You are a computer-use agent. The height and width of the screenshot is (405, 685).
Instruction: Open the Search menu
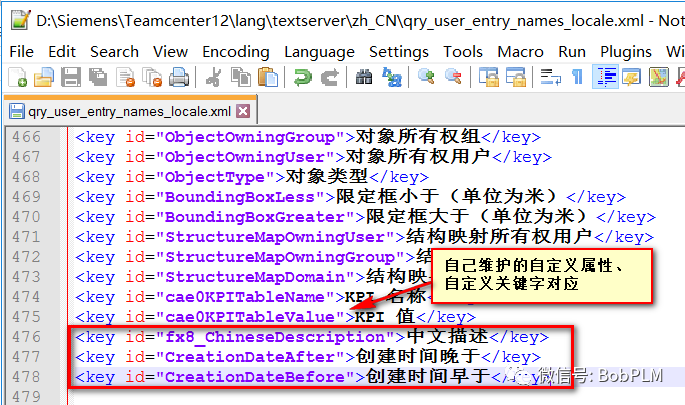coord(114,52)
